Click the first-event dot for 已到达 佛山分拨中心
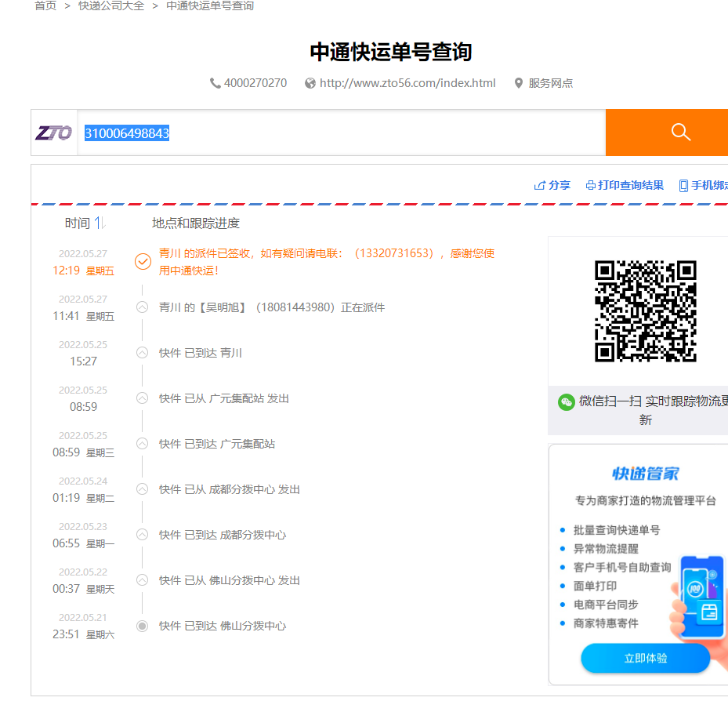 [x=142, y=626]
